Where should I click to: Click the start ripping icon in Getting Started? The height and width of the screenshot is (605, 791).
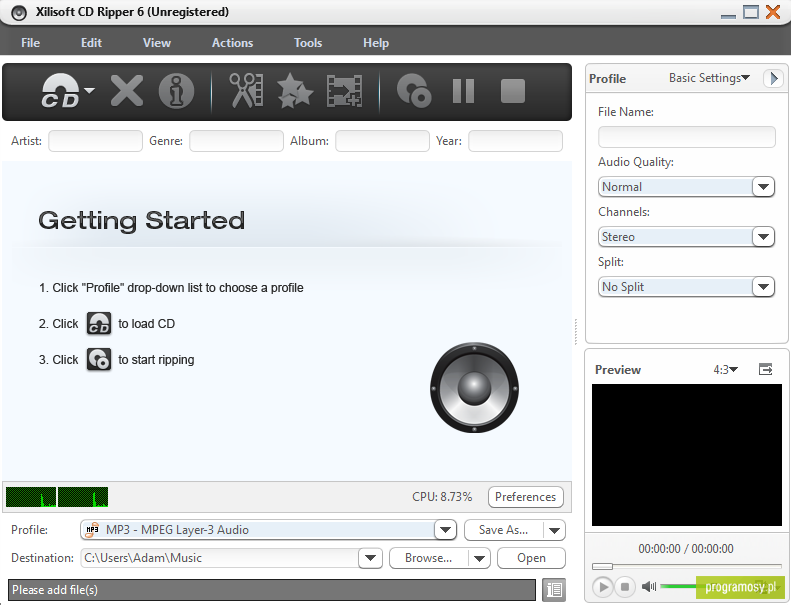pyautogui.click(x=99, y=359)
